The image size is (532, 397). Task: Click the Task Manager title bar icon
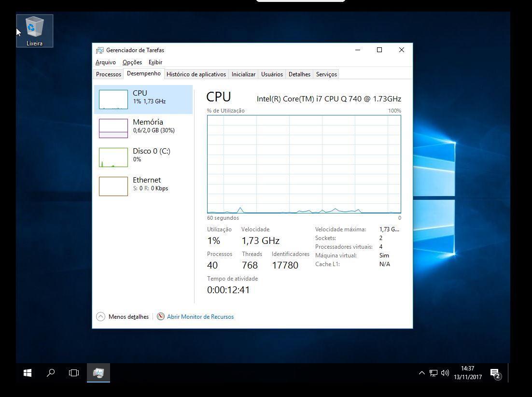click(x=100, y=50)
